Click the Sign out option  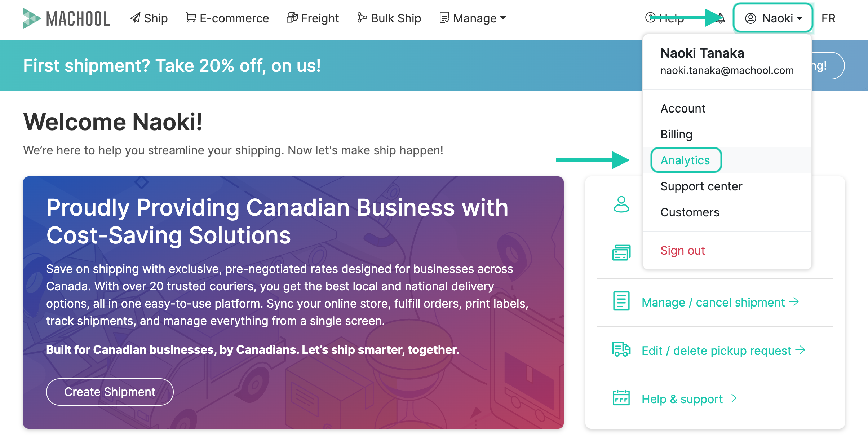coord(683,250)
